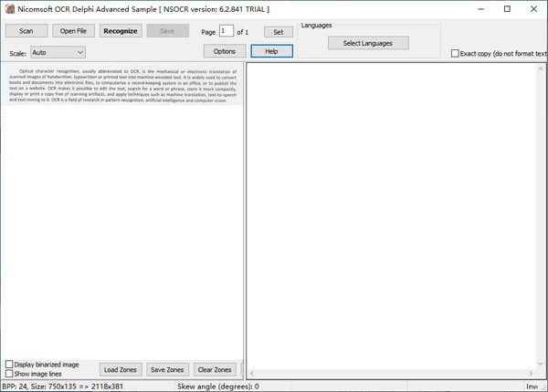Minimize the application window
The width and height of the screenshot is (548, 392).
tap(481, 9)
